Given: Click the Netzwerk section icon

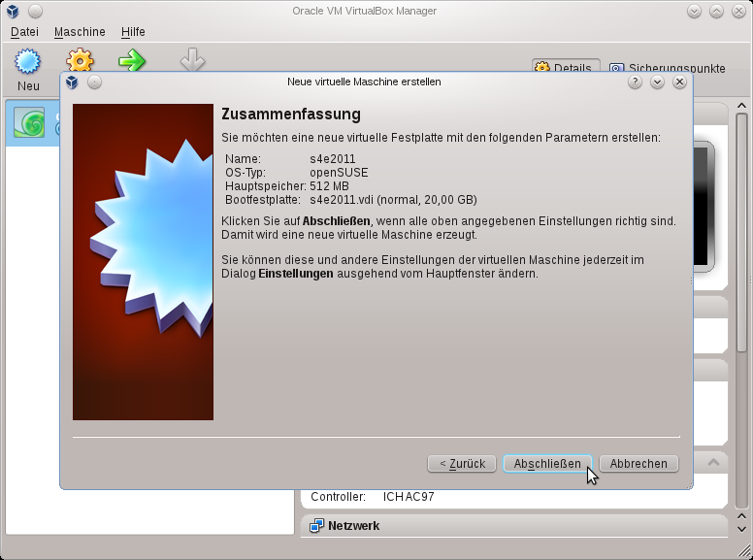Looking at the screenshot, I should (x=316, y=526).
